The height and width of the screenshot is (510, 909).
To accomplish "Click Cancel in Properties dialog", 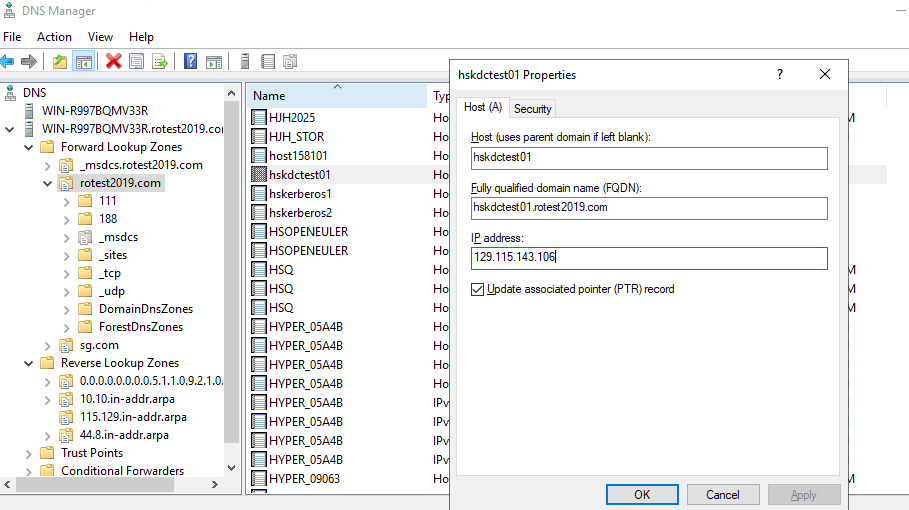I will click(723, 494).
